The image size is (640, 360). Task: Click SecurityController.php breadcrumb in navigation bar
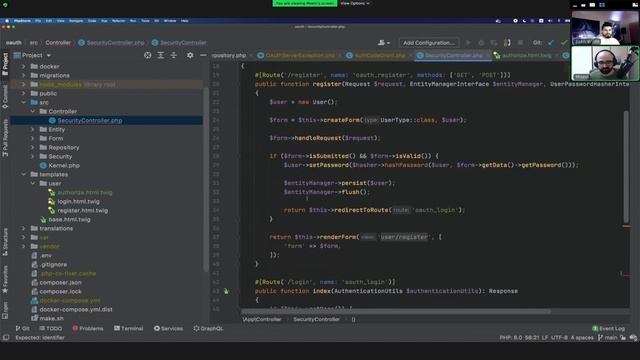[x=111, y=42]
